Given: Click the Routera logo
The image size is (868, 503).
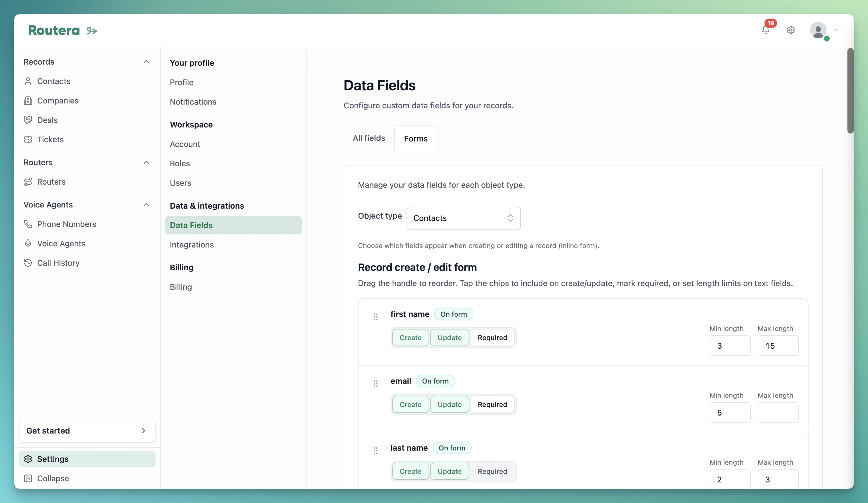Looking at the screenshot, I should point(62,30).
